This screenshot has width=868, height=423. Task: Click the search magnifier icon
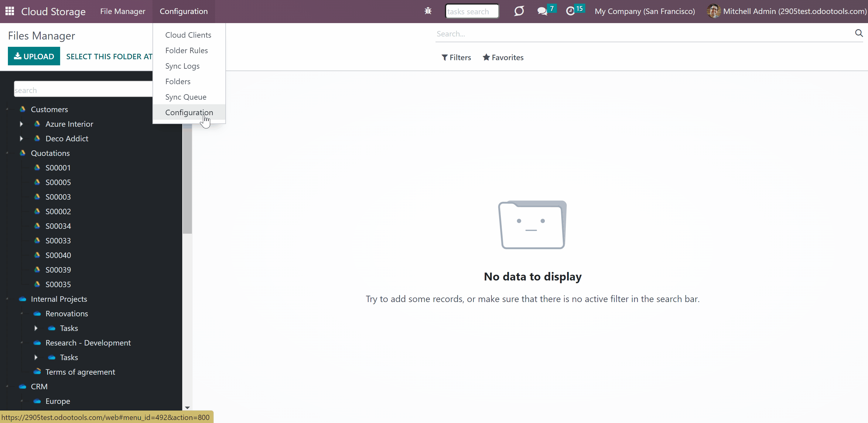[x=859, y=33]
